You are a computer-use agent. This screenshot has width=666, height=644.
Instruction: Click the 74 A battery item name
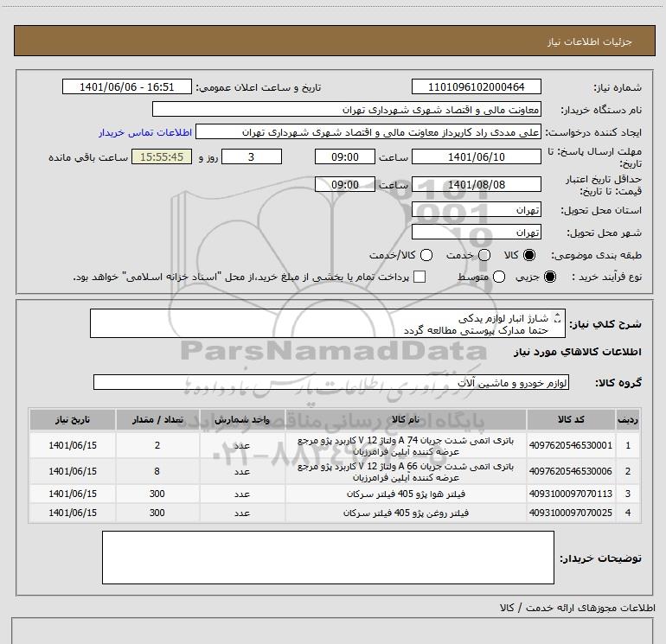tap(406, 446)
